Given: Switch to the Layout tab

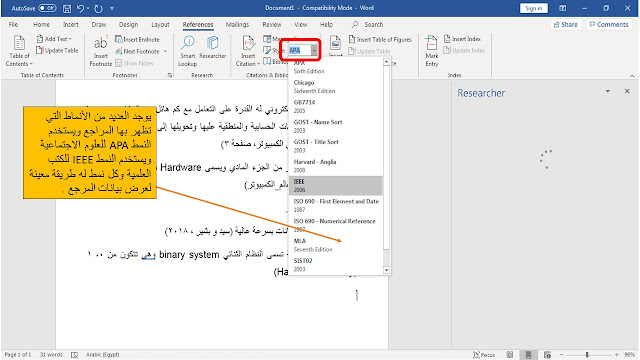Looking at the screenshot, I should (160, 24).
